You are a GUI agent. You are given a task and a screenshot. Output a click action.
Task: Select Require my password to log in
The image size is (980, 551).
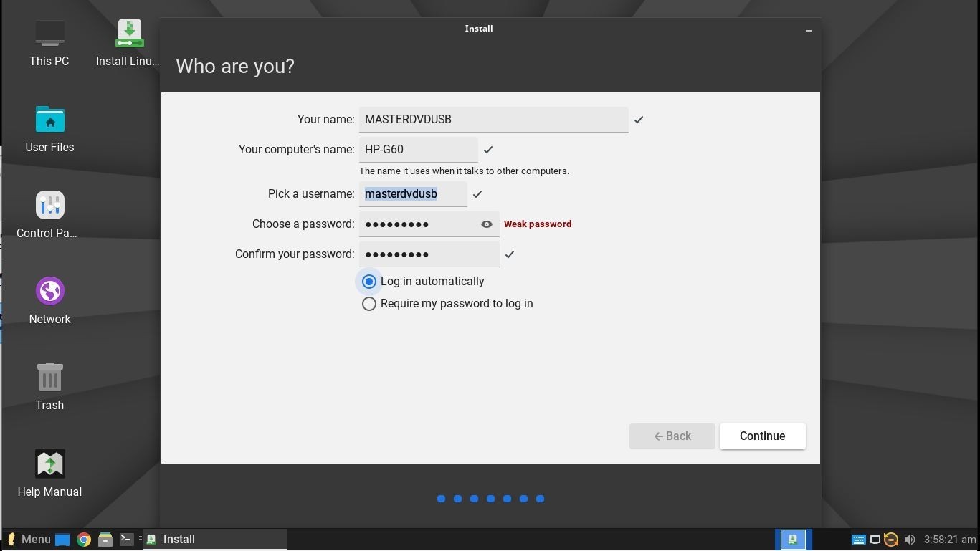[369, 304]
